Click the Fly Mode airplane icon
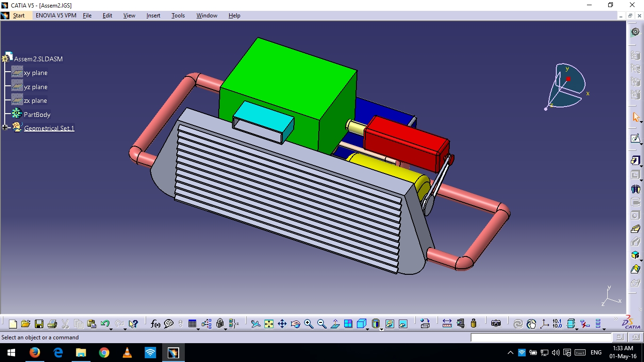 256,323
